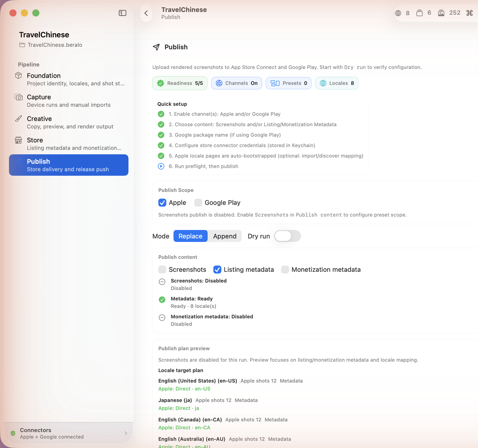Click 'Locale target plan' heading
The height and width of the screenshot is (448, 478).
click(181, 370)
